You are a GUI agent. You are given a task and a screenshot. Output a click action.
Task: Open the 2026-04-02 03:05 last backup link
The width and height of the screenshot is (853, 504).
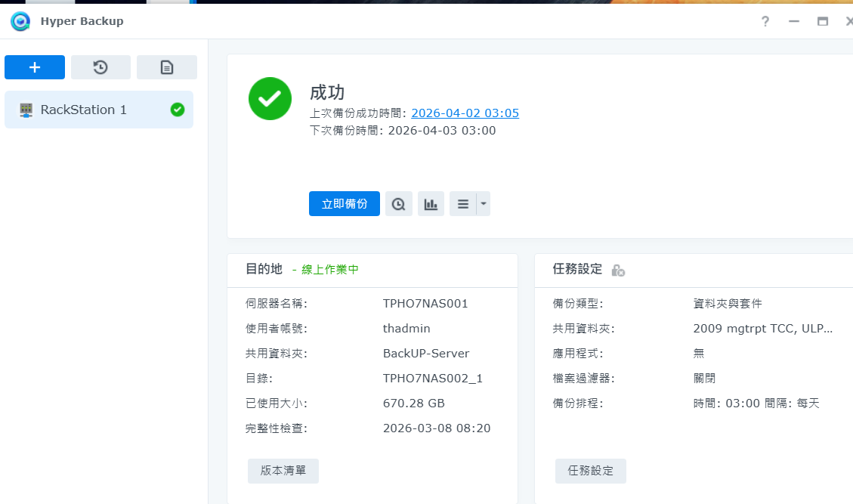465,113
